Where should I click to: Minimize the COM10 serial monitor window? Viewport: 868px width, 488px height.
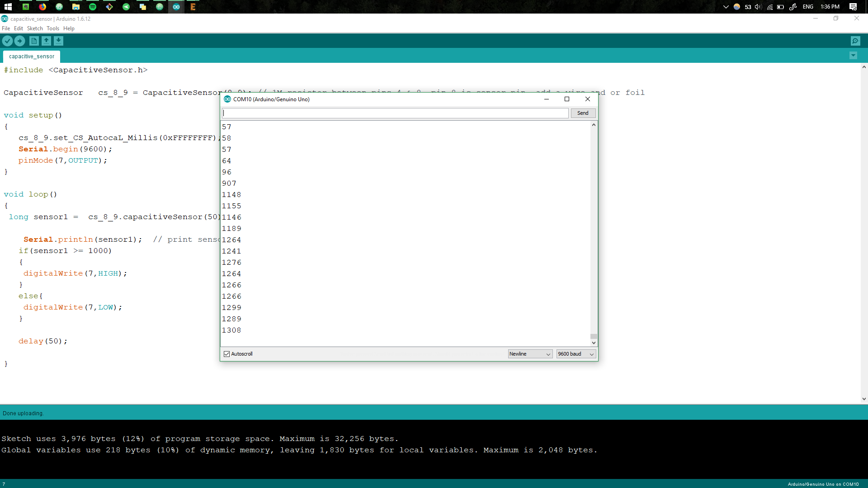click(547, 99)
